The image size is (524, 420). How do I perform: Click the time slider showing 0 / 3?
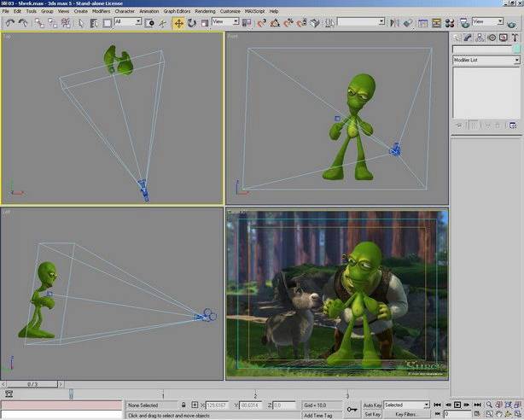(32, 384)
